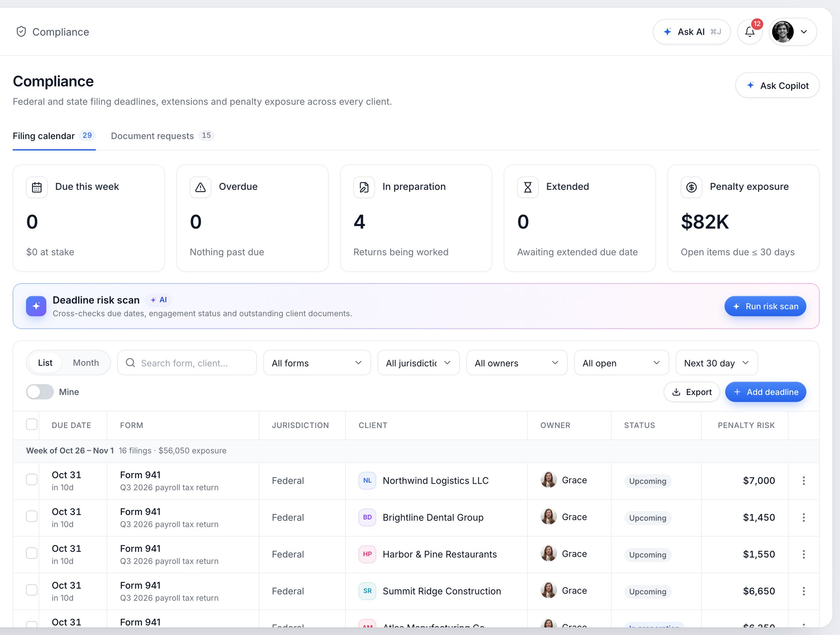Open row actions for Summit Ridge Construction
840x635 pixels.
point(804,591)
